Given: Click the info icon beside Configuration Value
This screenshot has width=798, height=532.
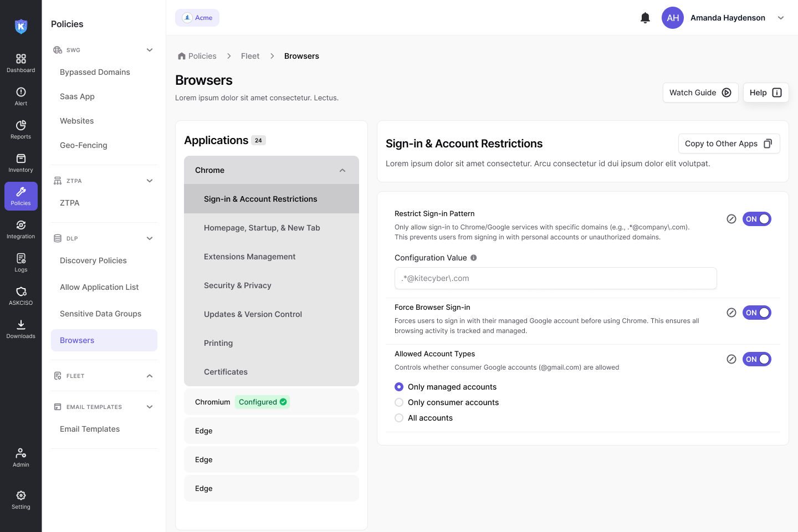Looking at the screenshot, I should tap(473, 258).
